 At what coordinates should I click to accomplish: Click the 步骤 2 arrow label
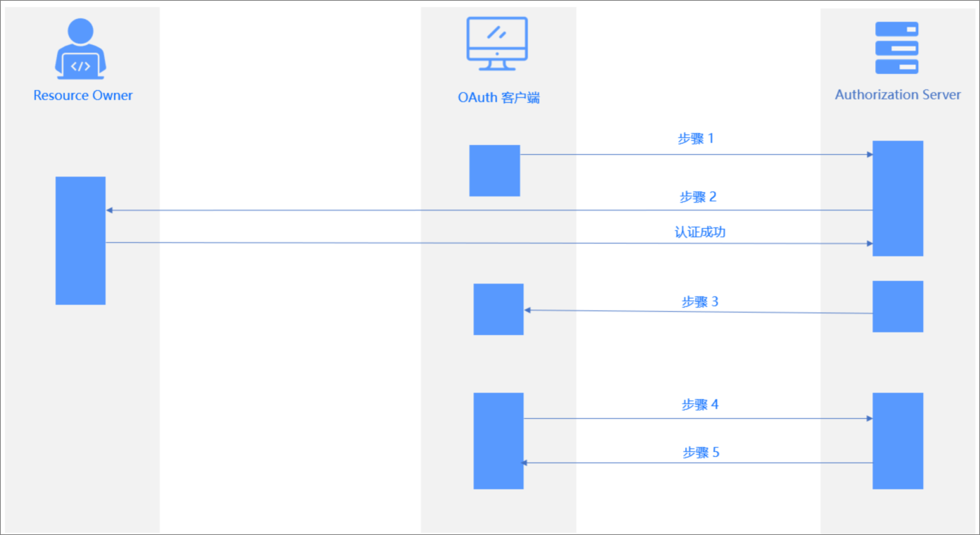(x=698, y=197)
